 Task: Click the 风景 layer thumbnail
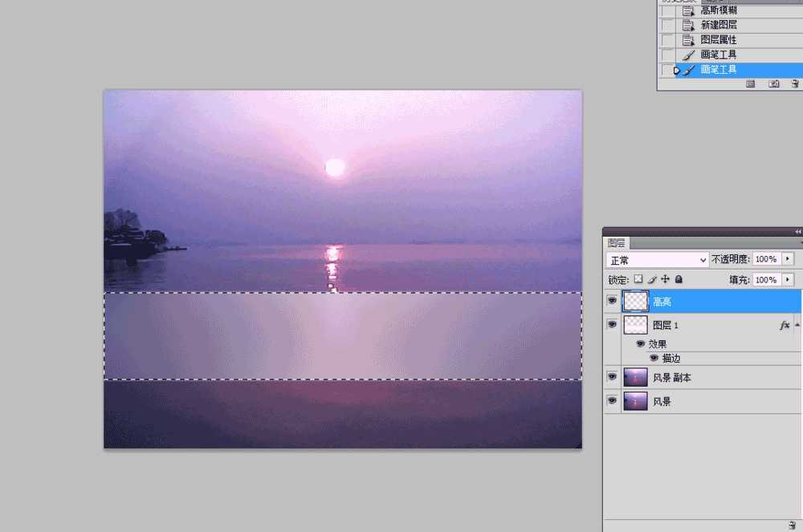(635, 401)
